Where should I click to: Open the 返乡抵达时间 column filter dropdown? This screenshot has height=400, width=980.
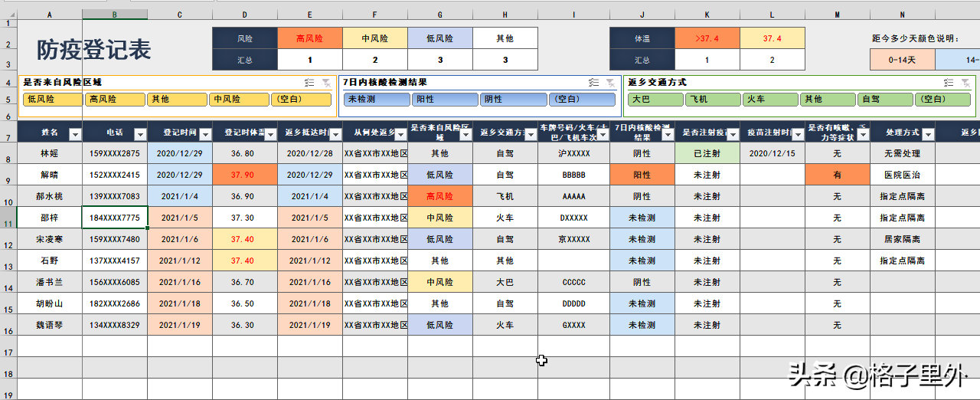[335, 134]
